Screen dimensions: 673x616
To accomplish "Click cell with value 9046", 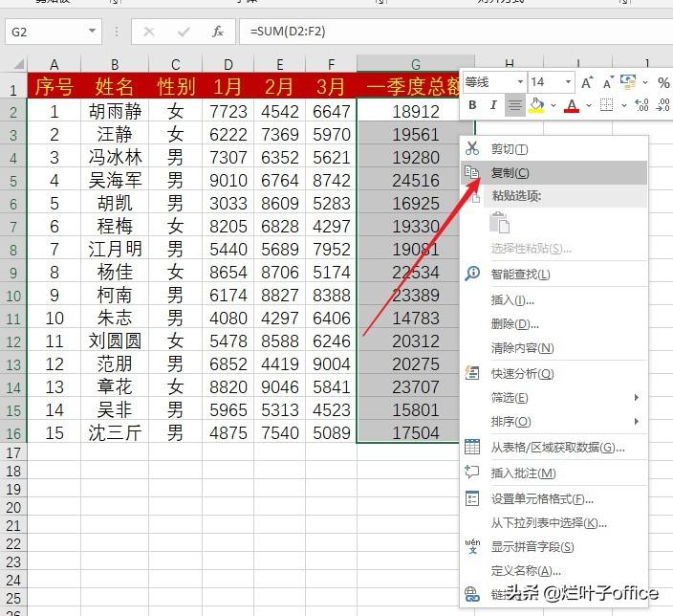I will [x=279, y=387].
